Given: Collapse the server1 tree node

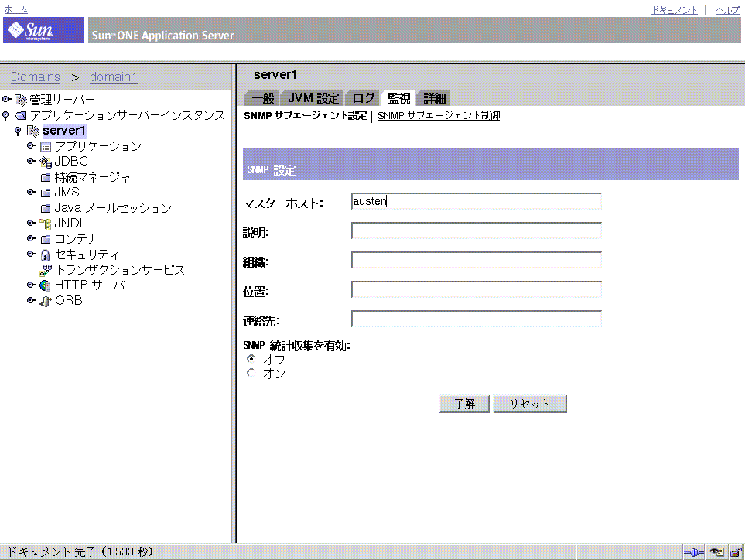Looking at the screenshot, I should pos(18,131).
